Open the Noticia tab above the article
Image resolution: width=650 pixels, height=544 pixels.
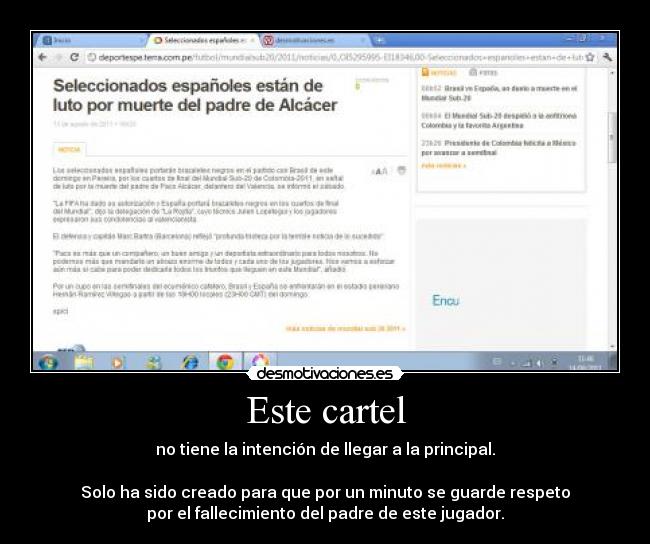(x=69, y=150)
